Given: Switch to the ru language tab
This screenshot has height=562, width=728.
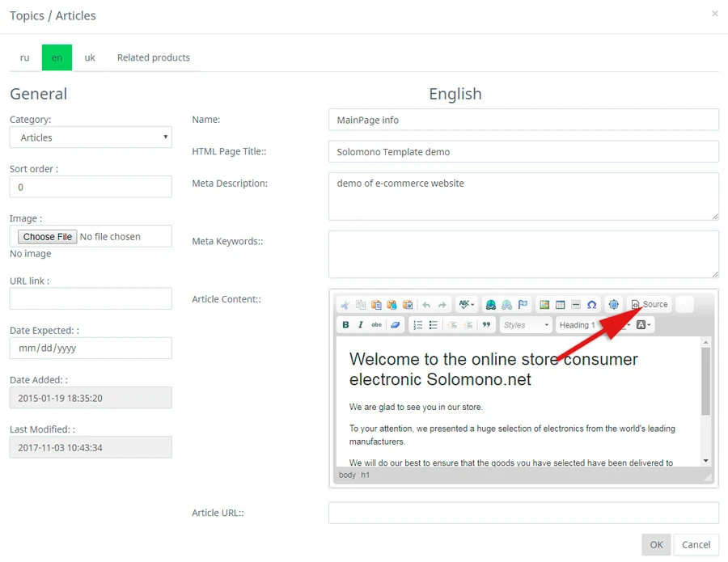Looking at the screenshot, I should (x=25, y=57).
